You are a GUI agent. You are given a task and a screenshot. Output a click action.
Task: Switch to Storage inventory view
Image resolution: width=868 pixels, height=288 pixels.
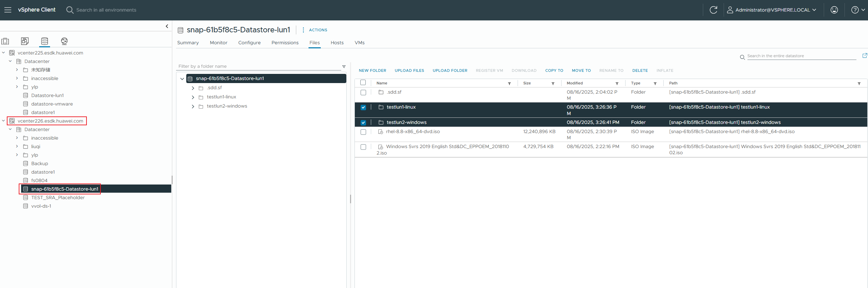(x=45, y=41)
